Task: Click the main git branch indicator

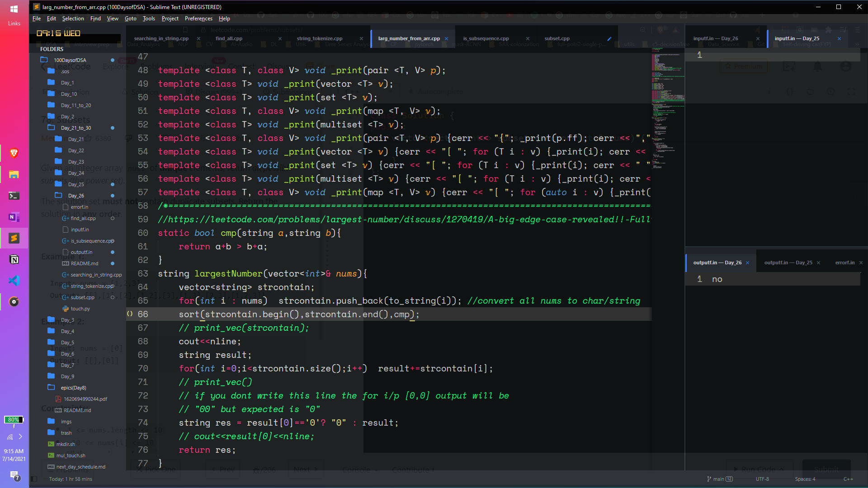Action: pos(720,479)
